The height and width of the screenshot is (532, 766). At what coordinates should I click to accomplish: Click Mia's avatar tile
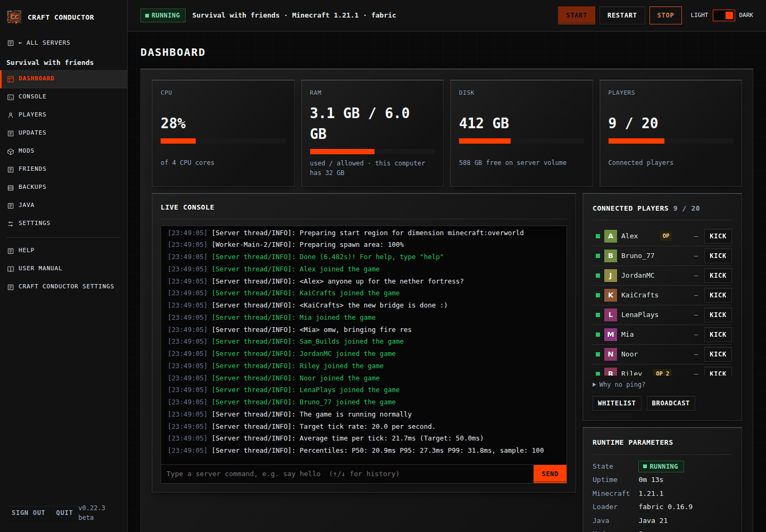611,335
